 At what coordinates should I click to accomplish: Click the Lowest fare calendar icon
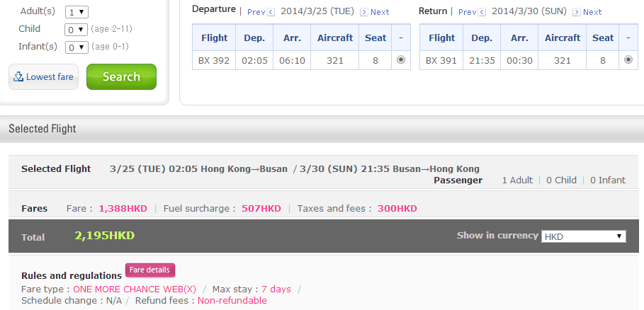(19, 76)
